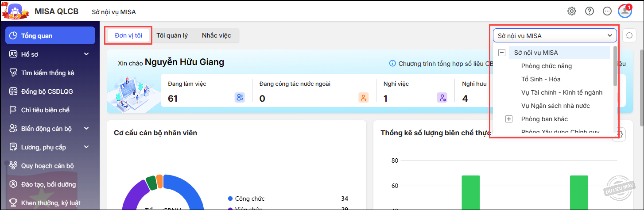This screenshot has height=210, width=644.
Task: Select Phòng chức năng in unit list
Action: coord(546,66)
